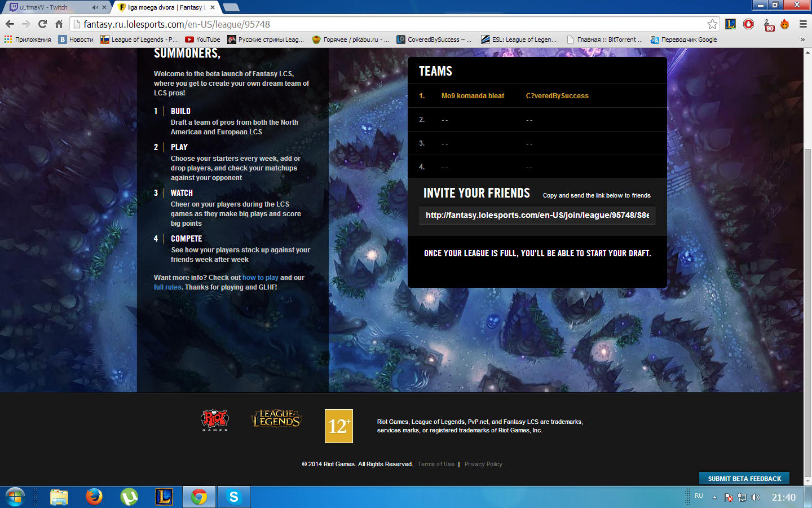Image resolution: width=812 pixels, height=508 pixels.
Task: Open the Chrome hamburger menu
Action: pyautogui.click(x=803, y=24)
